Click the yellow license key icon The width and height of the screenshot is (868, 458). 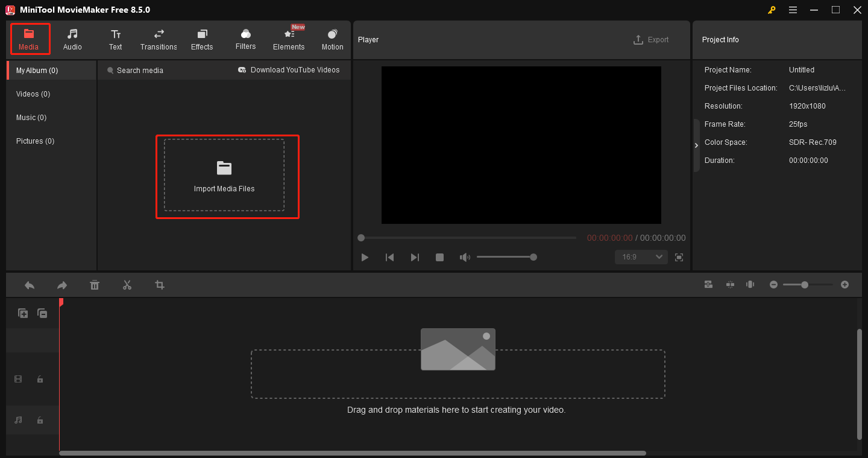point(772,10)
